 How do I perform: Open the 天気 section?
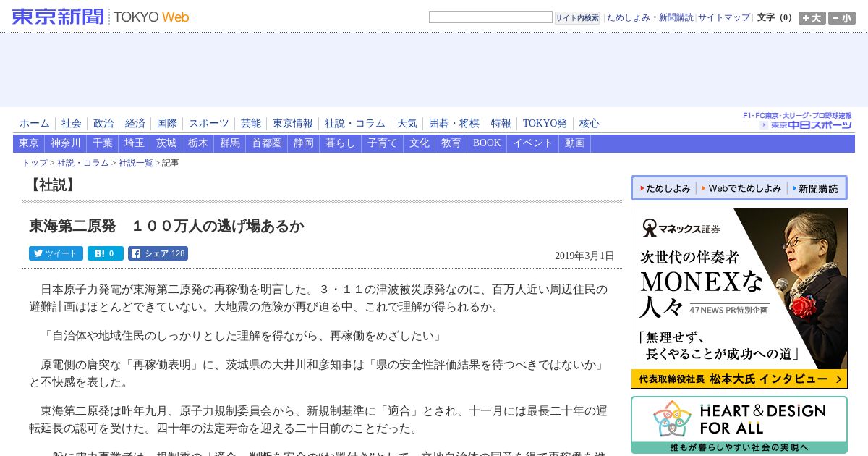coord(407,124)
